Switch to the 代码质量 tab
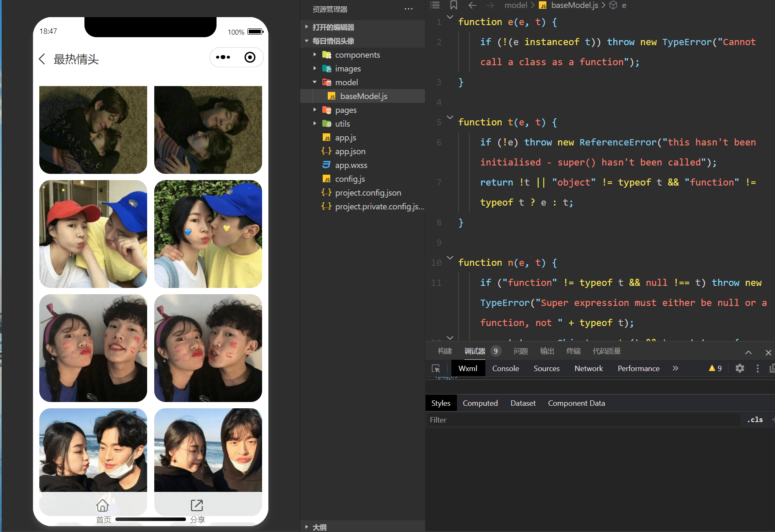Screen dimensions: 775x532 607,351
